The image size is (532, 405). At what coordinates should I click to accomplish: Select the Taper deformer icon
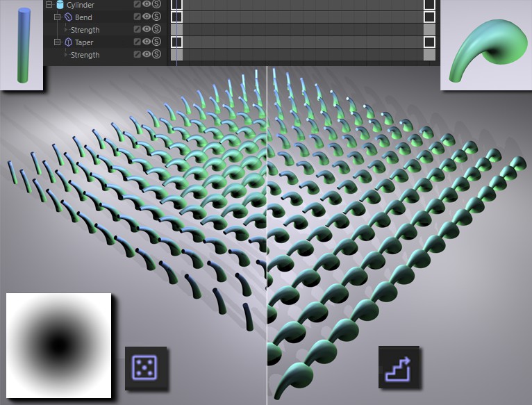[x=68, y=42]
